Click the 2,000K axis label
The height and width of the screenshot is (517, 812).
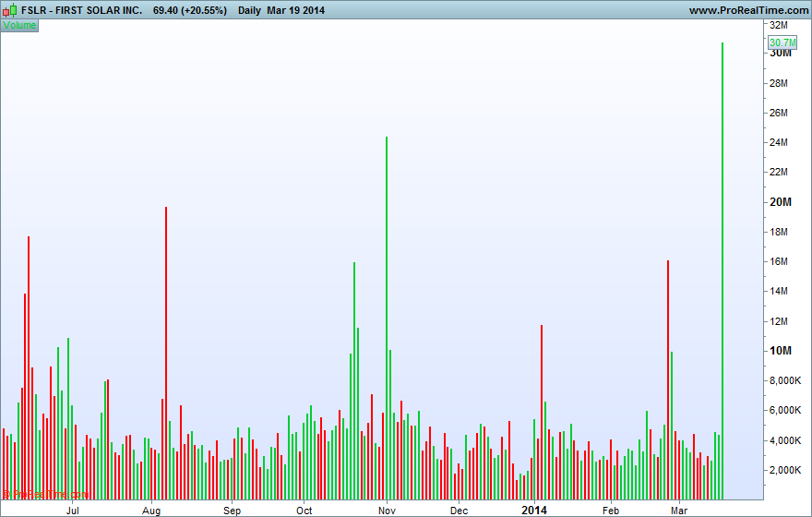tap(785, 470)
